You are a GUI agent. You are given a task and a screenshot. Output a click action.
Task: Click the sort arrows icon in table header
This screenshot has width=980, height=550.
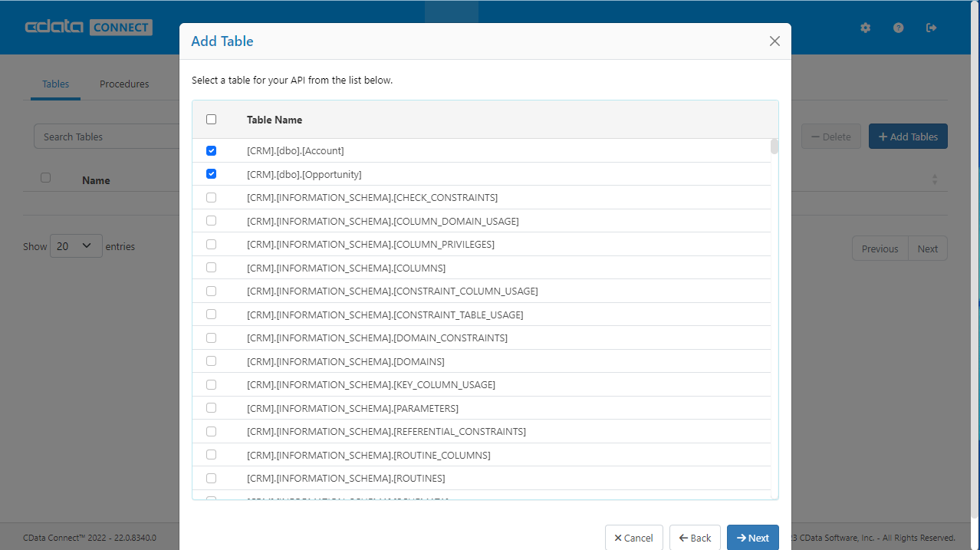pos(934,179)
